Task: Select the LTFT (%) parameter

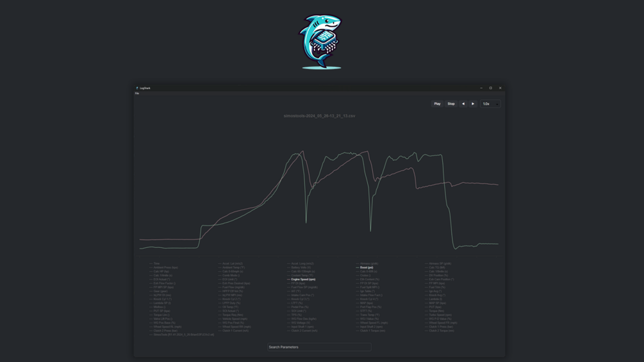Action: click(295, 303)
